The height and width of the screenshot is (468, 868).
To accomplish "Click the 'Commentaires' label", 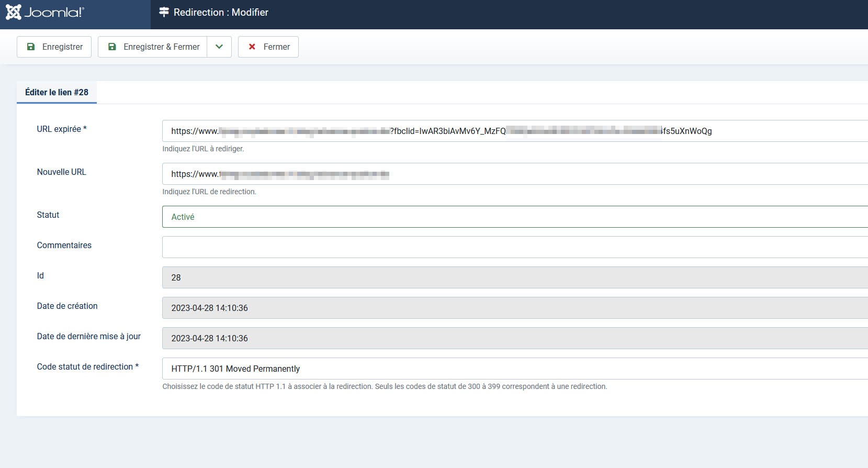I will pos(64,245).
